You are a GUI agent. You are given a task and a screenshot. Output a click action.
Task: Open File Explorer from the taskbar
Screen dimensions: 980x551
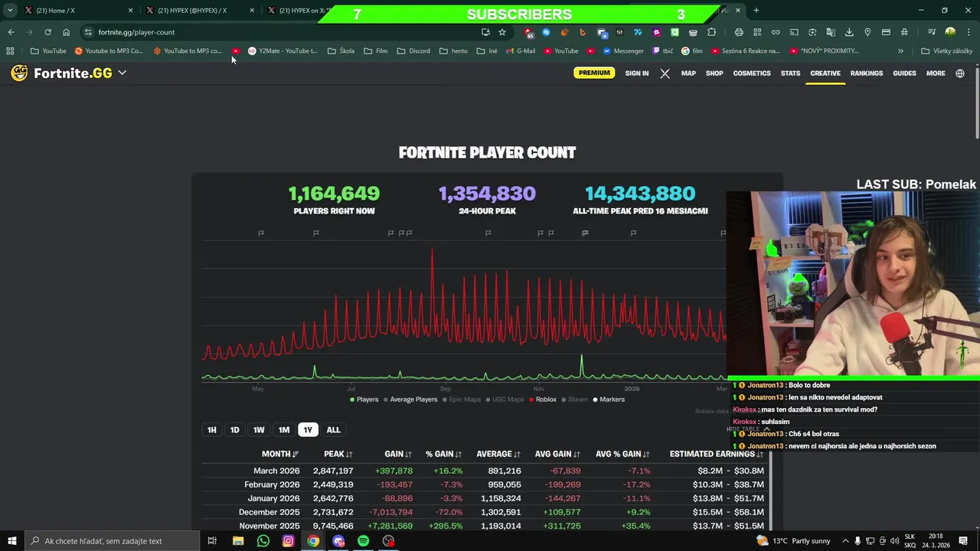pyautogui.click(x=238, y=541)
